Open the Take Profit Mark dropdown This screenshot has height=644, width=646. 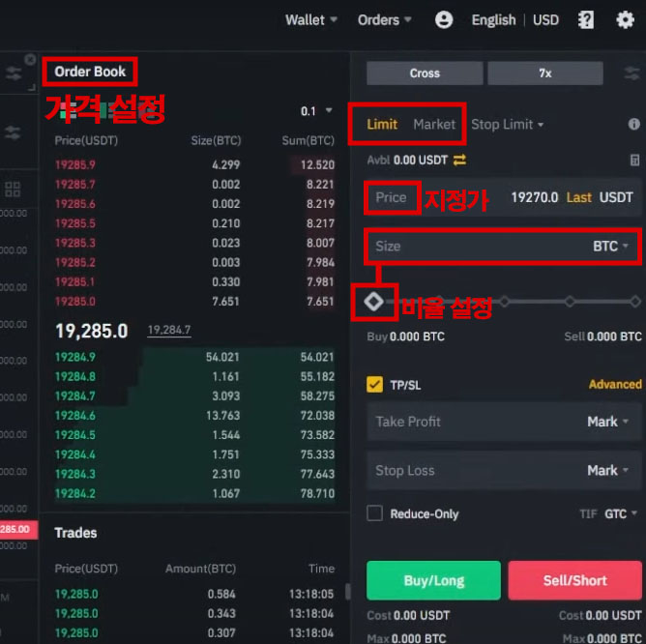pos(607,422)
